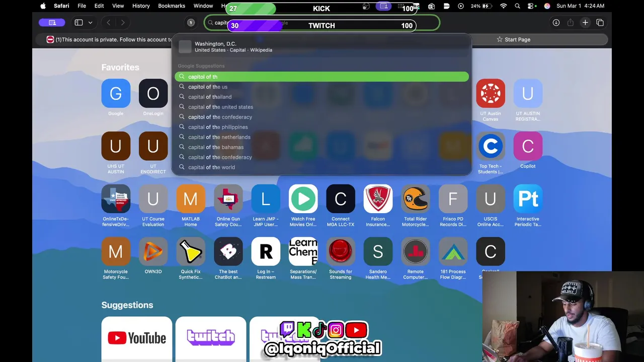Open the Apple menu
This screenshot has width=644, height=362.
pos(43,6)
